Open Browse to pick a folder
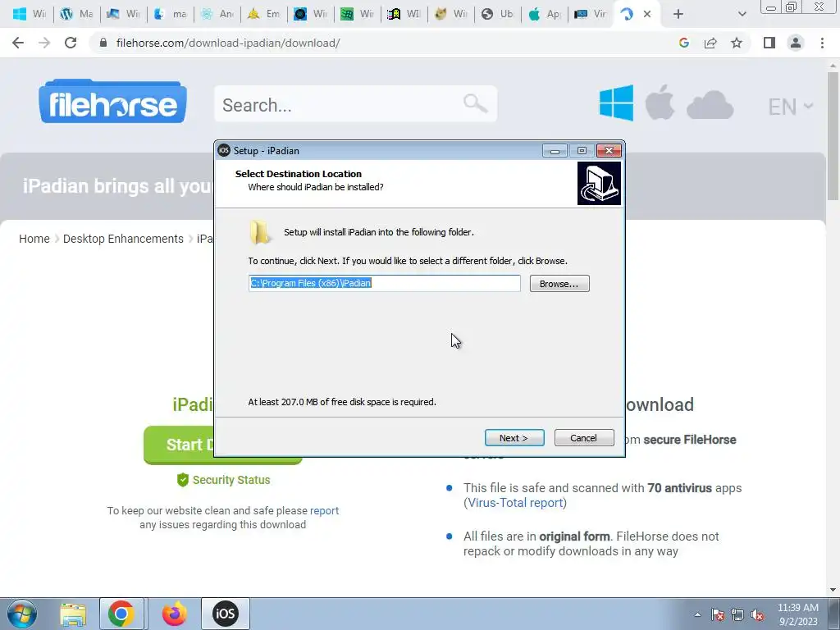 tap(559, 283)
